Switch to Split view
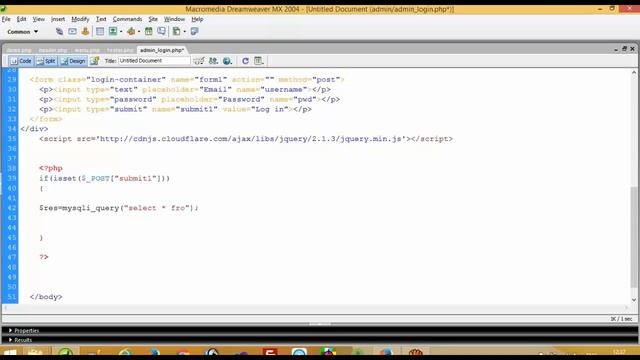This screenshot has height=360, width=640. coord(46,61)
